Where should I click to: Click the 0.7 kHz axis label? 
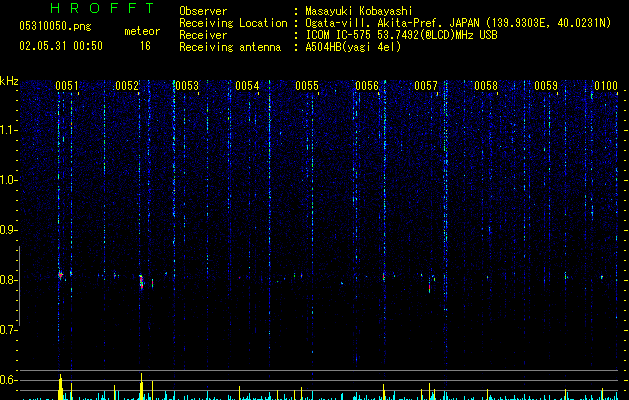pos(9,330)
